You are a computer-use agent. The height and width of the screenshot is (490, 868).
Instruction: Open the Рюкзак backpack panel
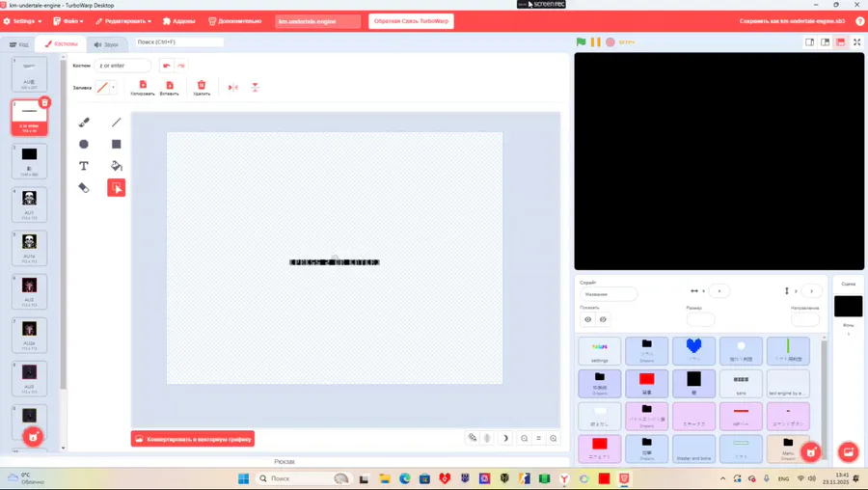click(285, 461)
